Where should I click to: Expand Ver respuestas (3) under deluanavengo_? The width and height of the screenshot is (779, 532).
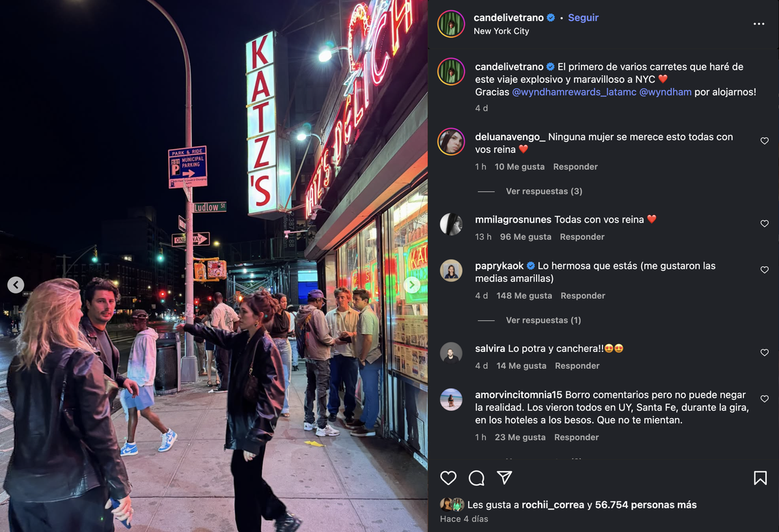pyautogui.click(x=544, y=191)
